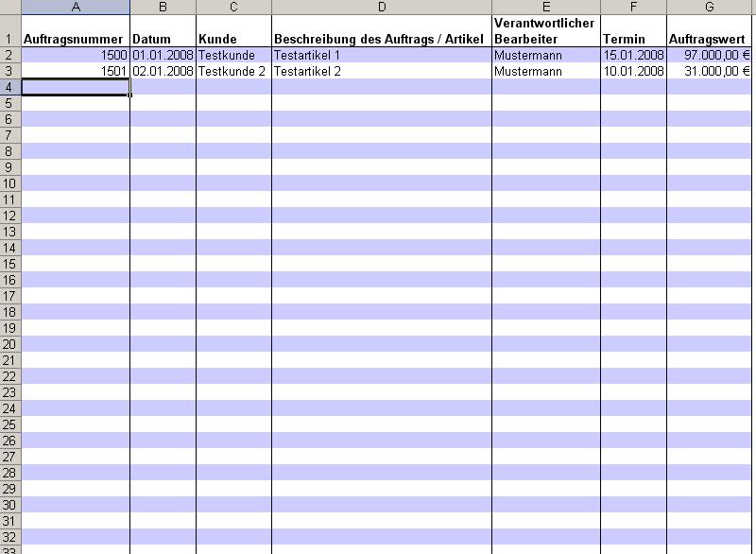Select the 97.000,00 € value cell

pyautogui.click(x=711, y=55)
